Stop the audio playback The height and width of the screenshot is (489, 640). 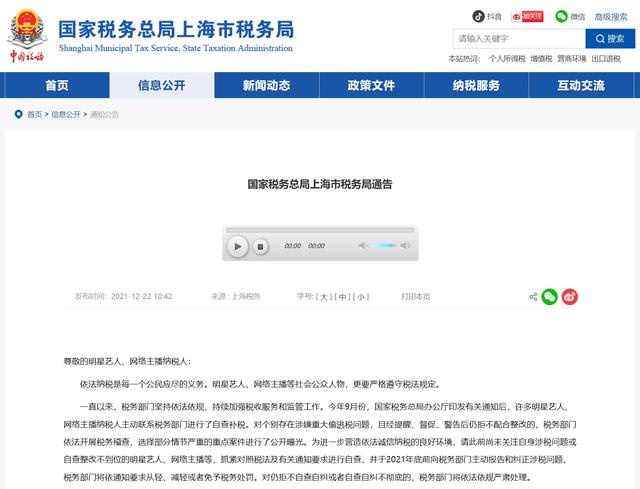[x=260, y=247]
